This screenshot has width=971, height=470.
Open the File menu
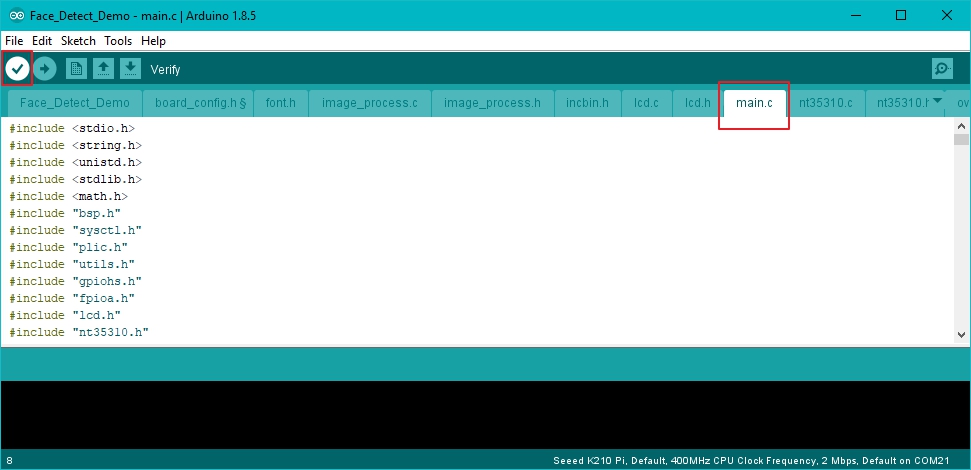pos(14,41)
